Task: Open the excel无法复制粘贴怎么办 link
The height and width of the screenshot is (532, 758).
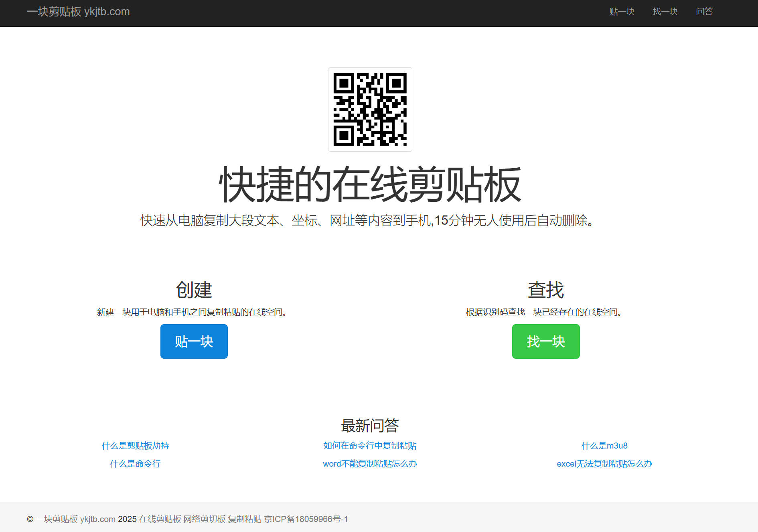Action: click(x=604, y=464)
